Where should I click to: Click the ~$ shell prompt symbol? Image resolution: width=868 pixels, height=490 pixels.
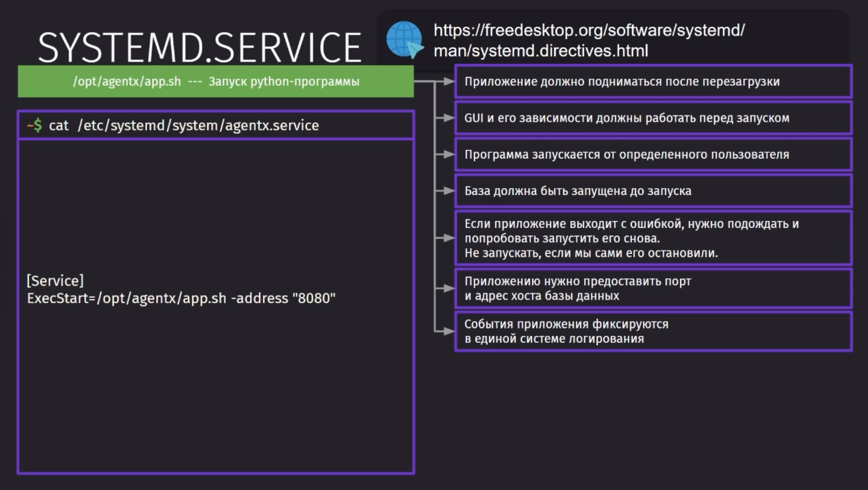point(34,125)
